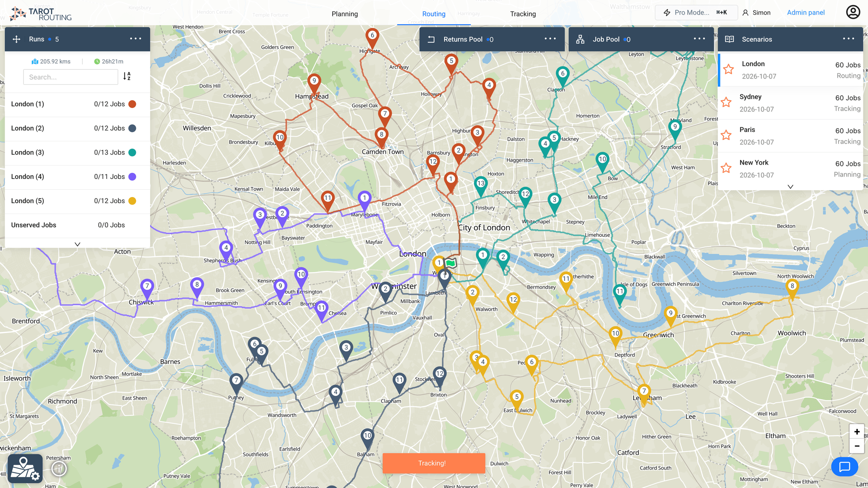Switch to the Planning tab

[x=345, y=14]
